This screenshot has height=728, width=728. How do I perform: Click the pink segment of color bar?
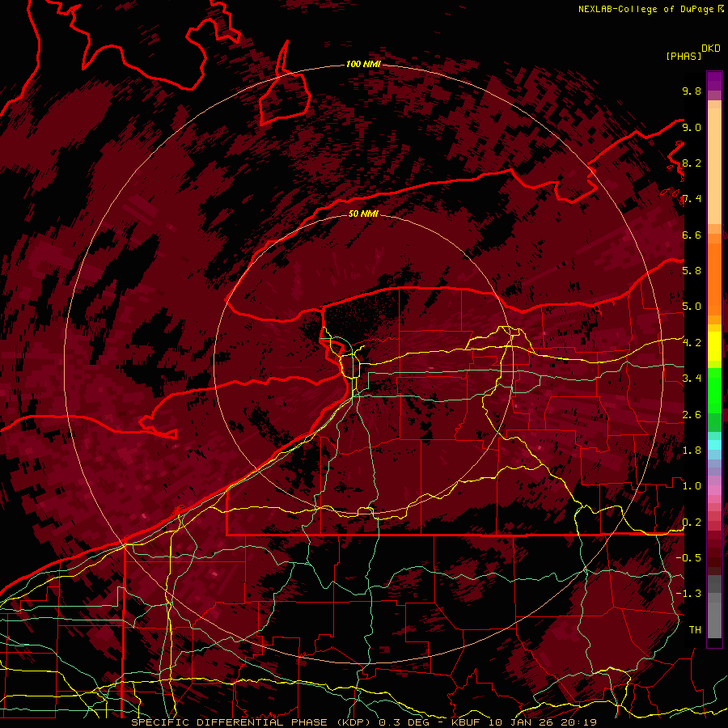(714, 490)
